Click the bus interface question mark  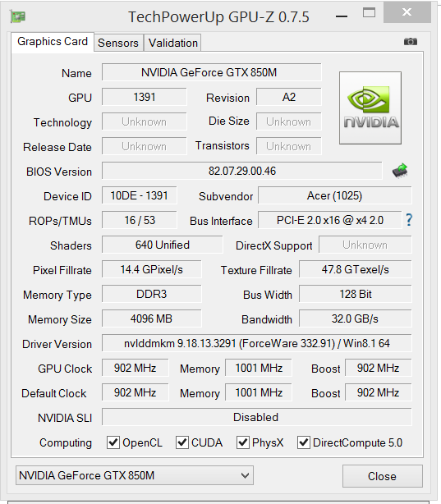pyautogui.click(x=409, y=220)
